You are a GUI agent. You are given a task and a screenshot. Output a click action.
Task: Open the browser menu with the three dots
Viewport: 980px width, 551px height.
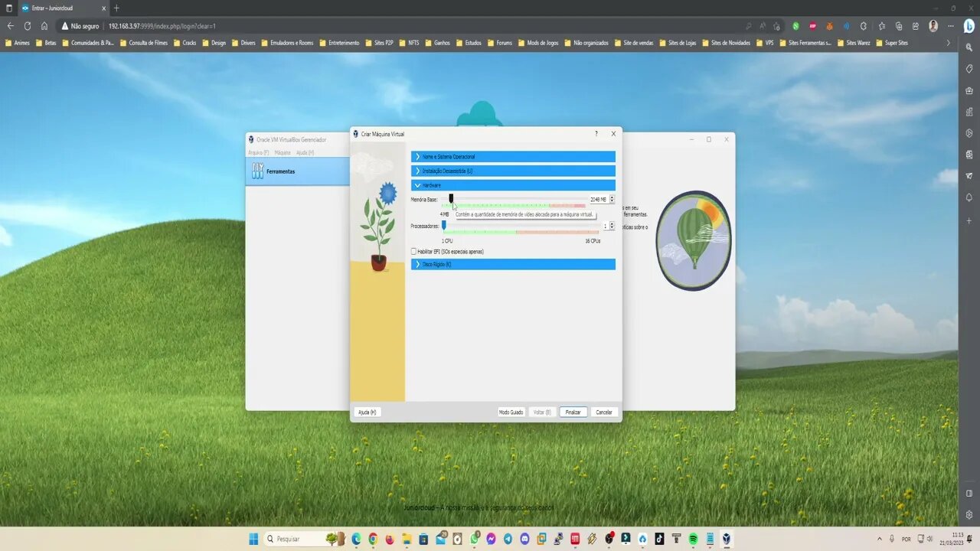[949, 26]
